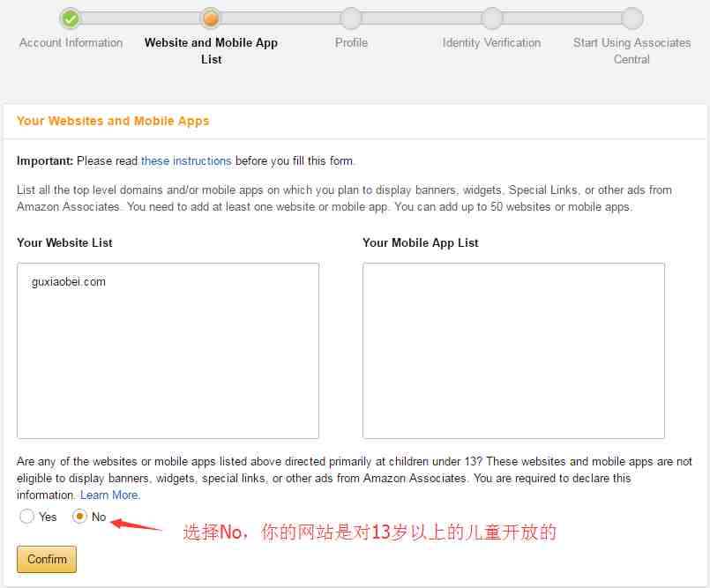Open the Identity Verification step label
Viewport: 710px width, 588px height.
point(492,43)
